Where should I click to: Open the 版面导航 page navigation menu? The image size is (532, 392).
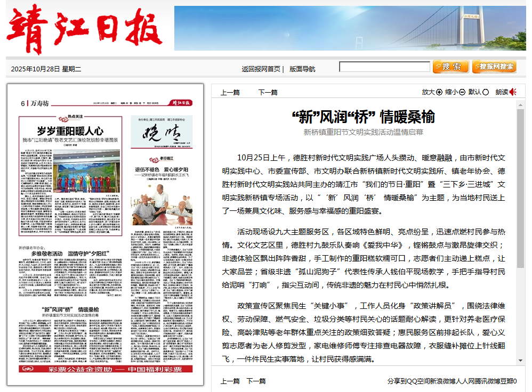pyautogui.click(x=302, y=69)
